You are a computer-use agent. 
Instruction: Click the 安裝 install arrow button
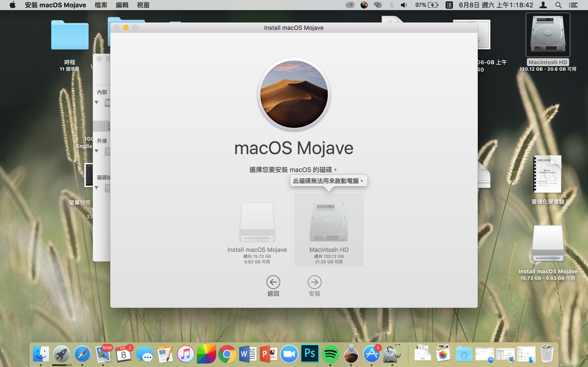tap(314, 282)
